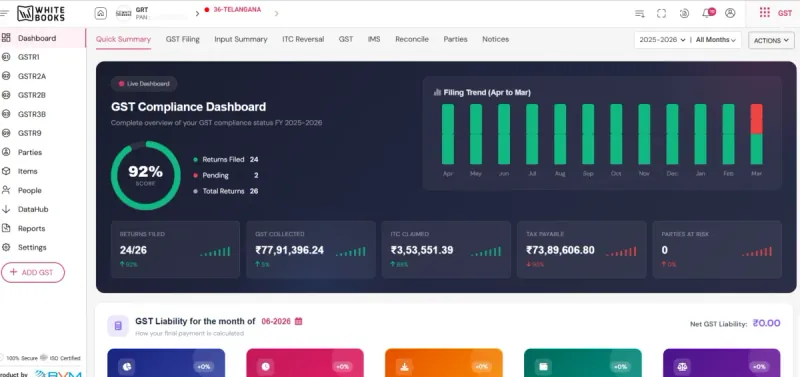Screen dimensions: 800x377
Task: Open the All Months dropdown
Action: coord(716,40)
